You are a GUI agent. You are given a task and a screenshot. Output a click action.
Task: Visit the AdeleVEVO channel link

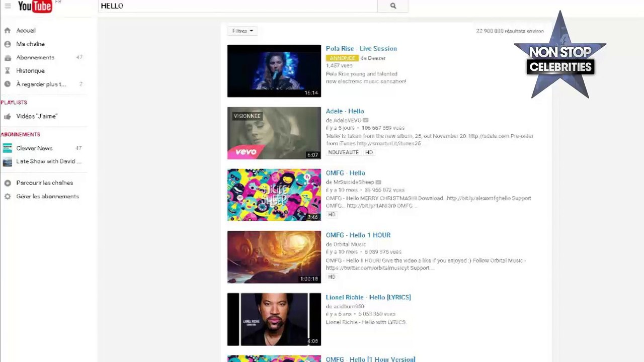click(347, 121)
